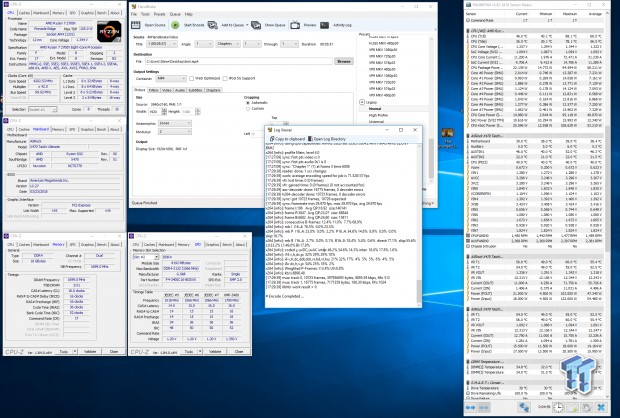Select Custom cropping radio button
The image size is (620, 418).
click(248, 109)
